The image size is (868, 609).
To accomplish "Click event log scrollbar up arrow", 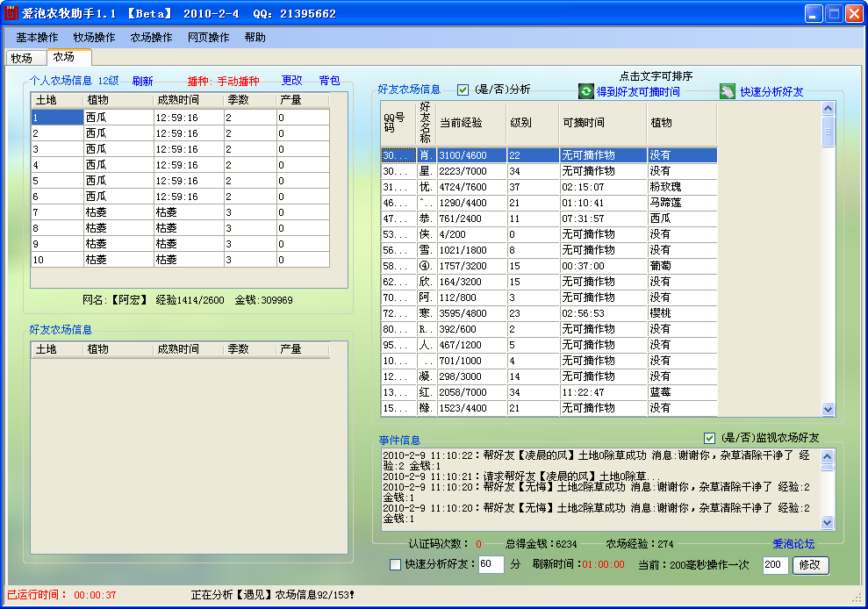I will (827, 456).
